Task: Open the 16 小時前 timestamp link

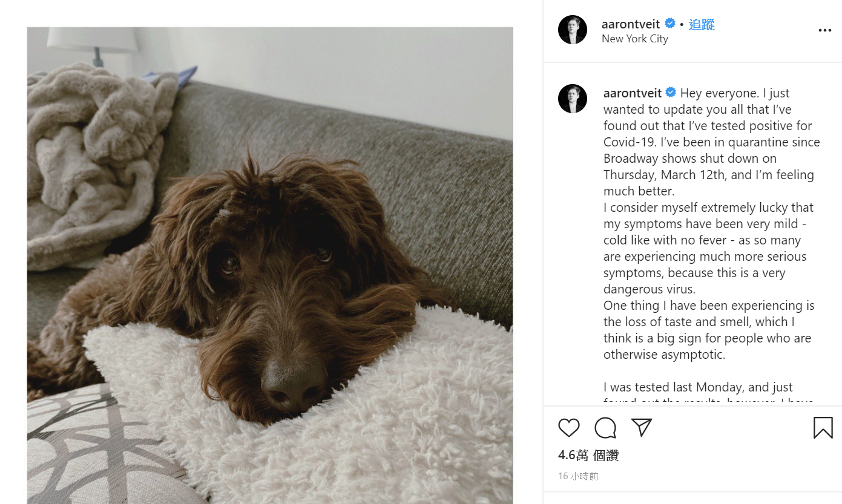Action: pyautogui.click(x=578, y=476)
